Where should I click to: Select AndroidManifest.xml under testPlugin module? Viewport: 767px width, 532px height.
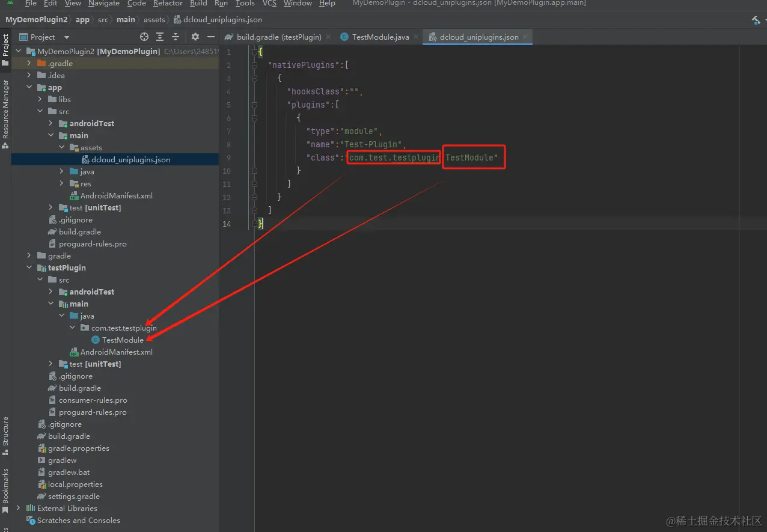pos(115,352)
